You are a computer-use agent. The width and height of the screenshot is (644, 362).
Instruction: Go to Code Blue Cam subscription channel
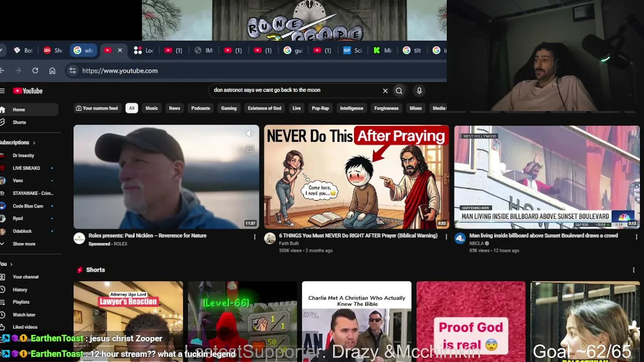click(x=28, y=206)
